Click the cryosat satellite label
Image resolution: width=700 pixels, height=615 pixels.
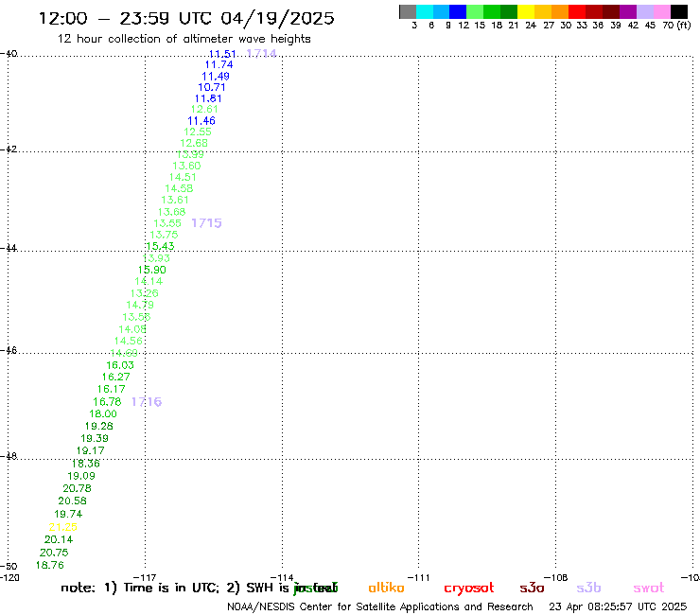pyautogui.click(x=469, y=589)
